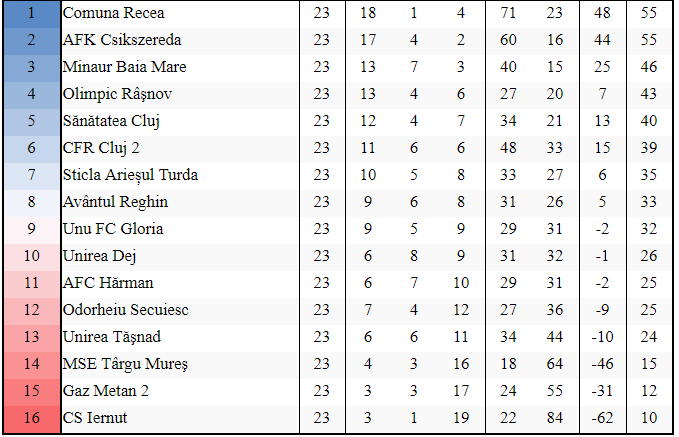Open the Odorheiu Secuiesc team entry
Image resolution: width=679 pixels, height=437 pixels.
[125, 310]
